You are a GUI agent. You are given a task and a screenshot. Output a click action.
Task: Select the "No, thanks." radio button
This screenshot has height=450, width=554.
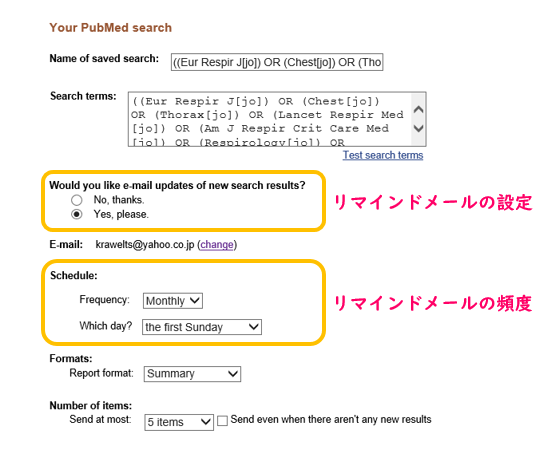[77, 200]
